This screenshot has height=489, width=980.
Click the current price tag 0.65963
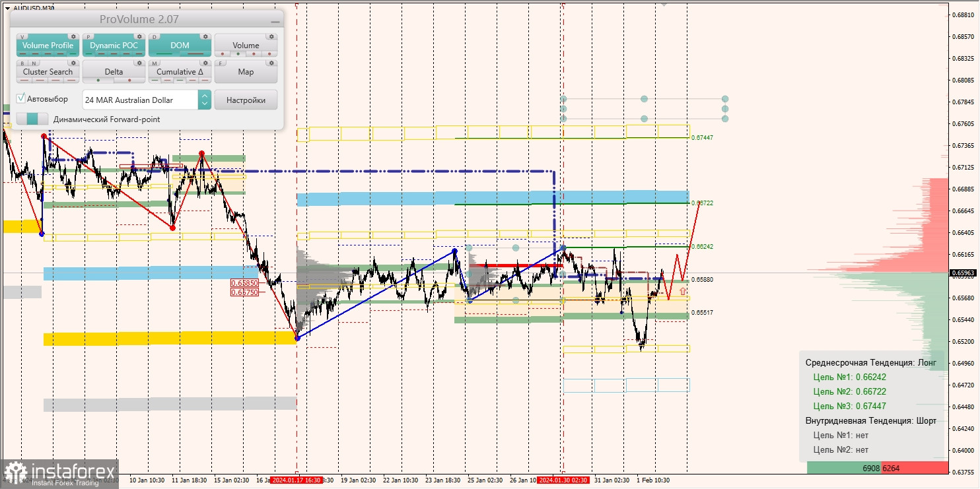[963, 272]
